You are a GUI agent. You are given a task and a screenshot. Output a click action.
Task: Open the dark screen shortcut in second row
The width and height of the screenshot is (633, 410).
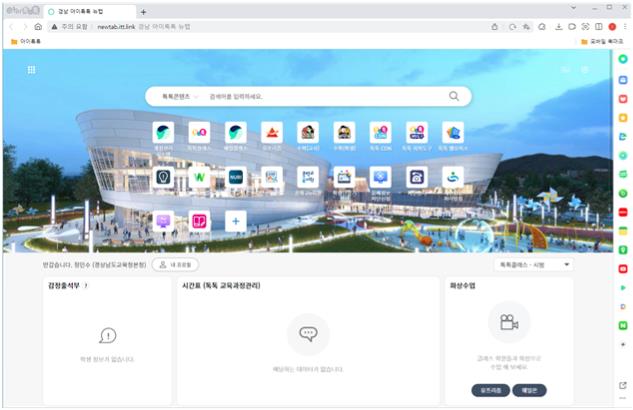pyautogui.click(x=344, y=177)
